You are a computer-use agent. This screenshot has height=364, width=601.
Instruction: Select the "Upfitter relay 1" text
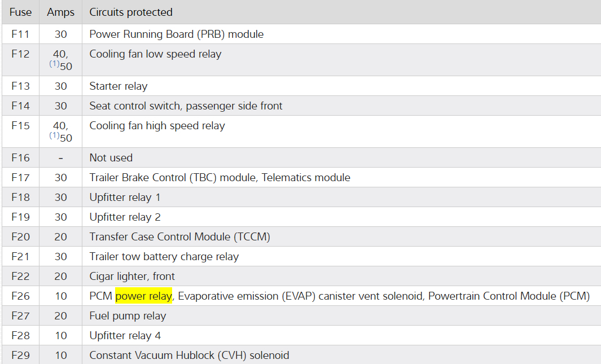[x=125, y=198]
